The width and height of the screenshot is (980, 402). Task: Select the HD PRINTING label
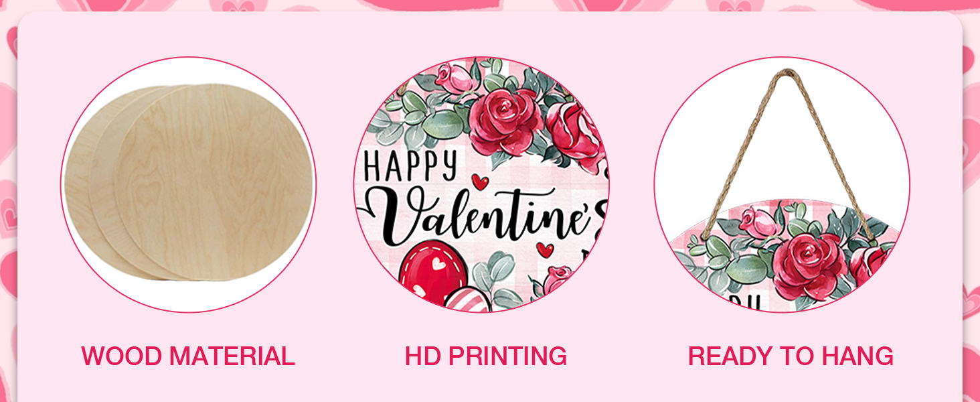(486, 356)
